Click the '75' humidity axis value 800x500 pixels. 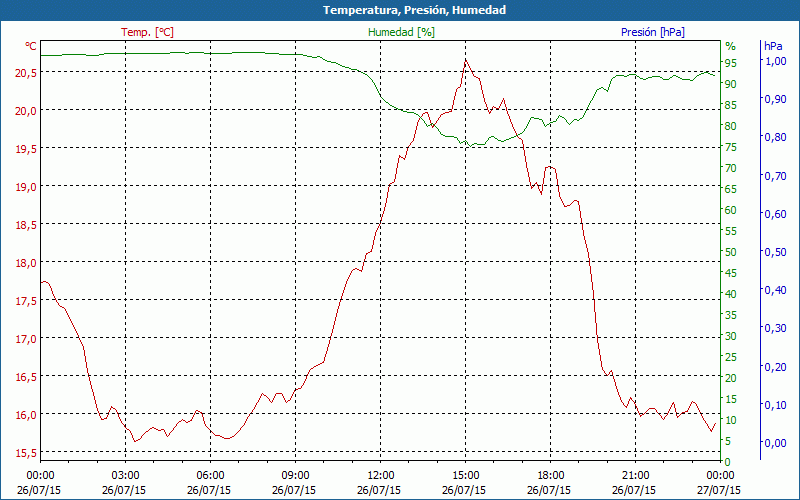click(731, 147)
